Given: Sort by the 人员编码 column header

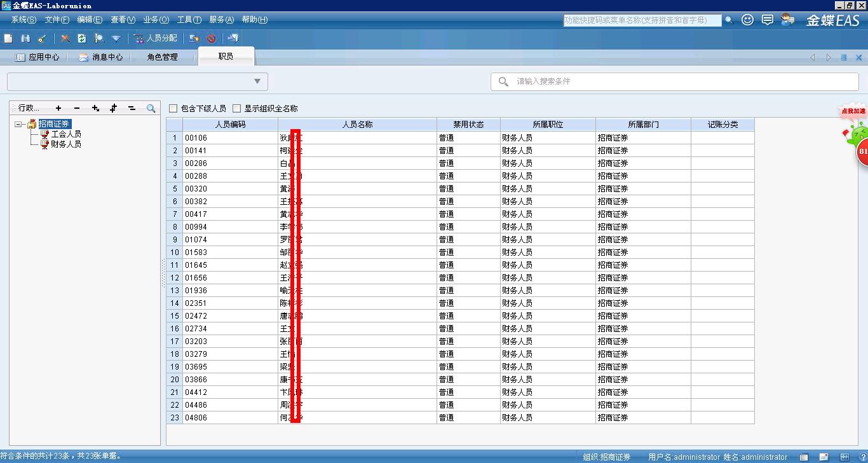Looking at the screenshot, I should [231, 125].
